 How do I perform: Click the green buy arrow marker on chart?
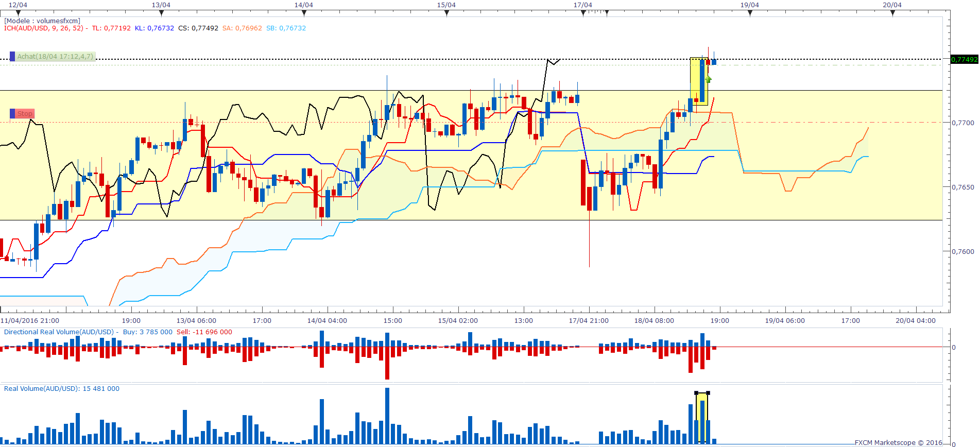point(709,79)
